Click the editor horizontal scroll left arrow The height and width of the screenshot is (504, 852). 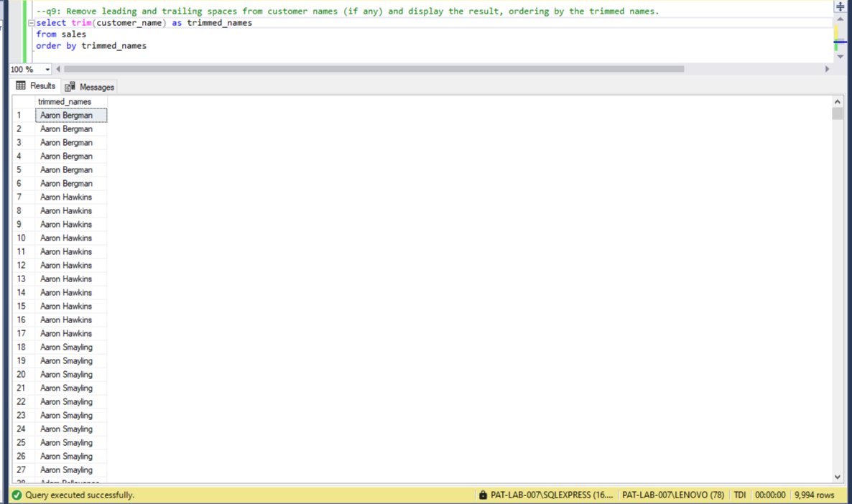(58, 69)
